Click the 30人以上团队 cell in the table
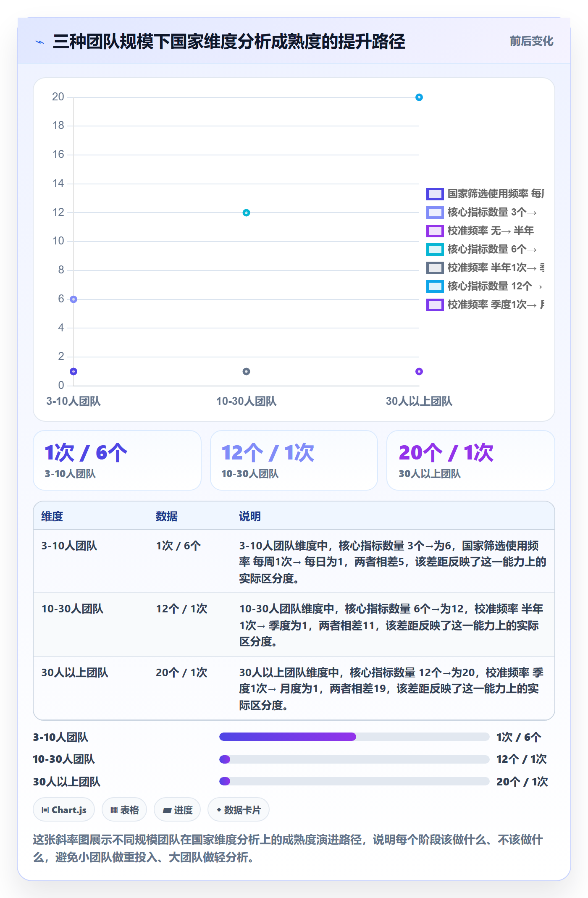Screen dimensions: 588x898 pyautogui.click(x=75, y=672)
